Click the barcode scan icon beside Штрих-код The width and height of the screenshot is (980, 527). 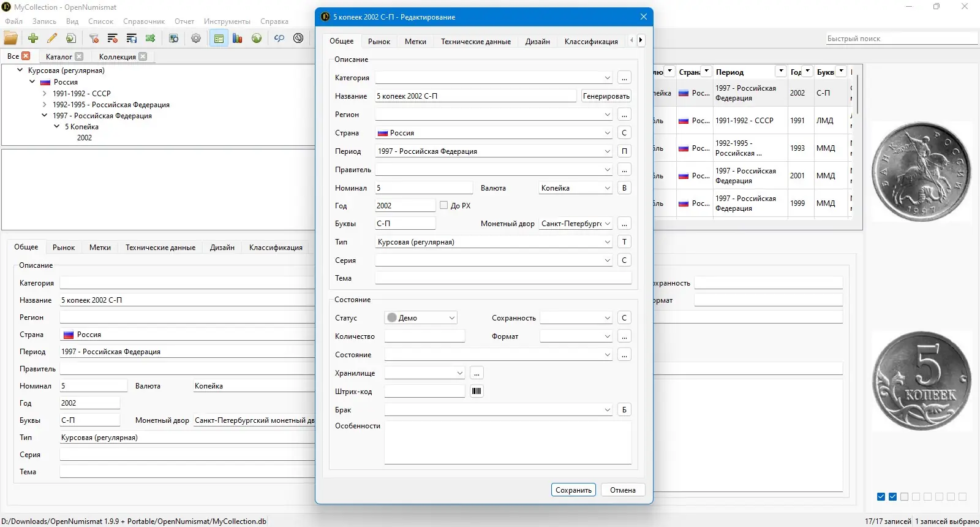[477, 391]
